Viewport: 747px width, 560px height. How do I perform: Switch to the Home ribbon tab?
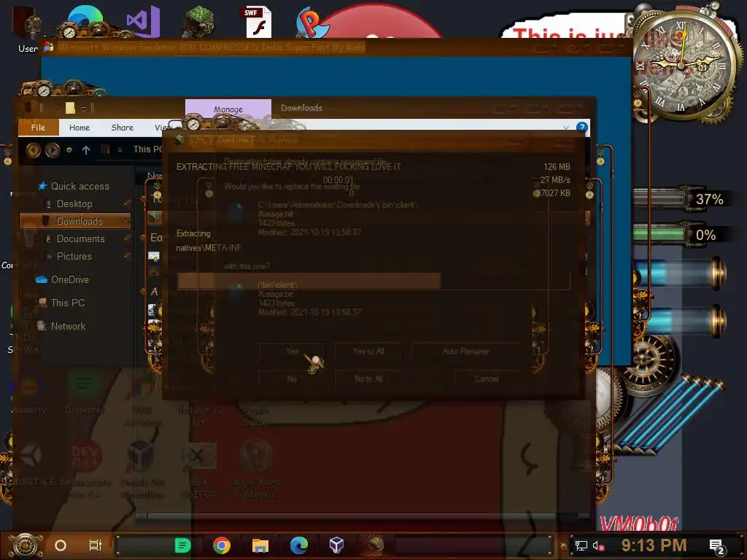click(79, 127)
